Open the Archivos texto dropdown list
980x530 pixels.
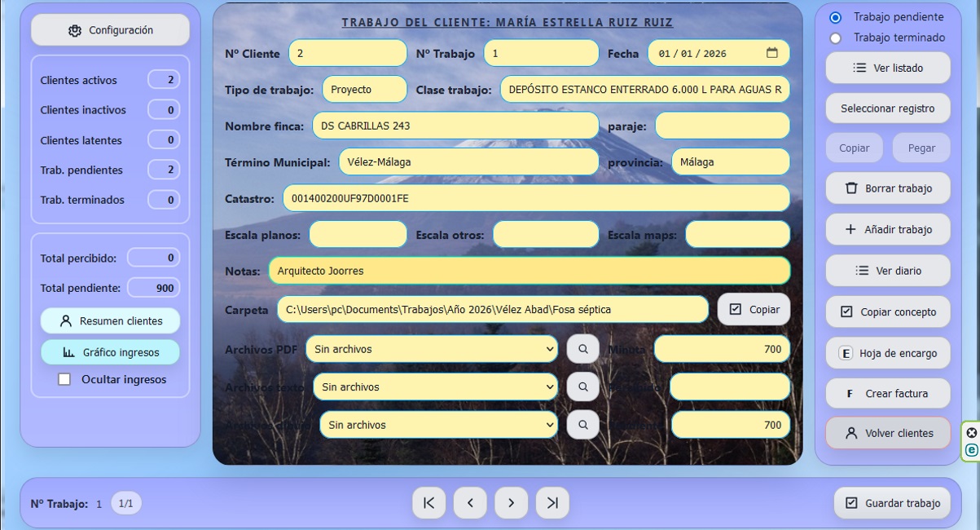435,386
